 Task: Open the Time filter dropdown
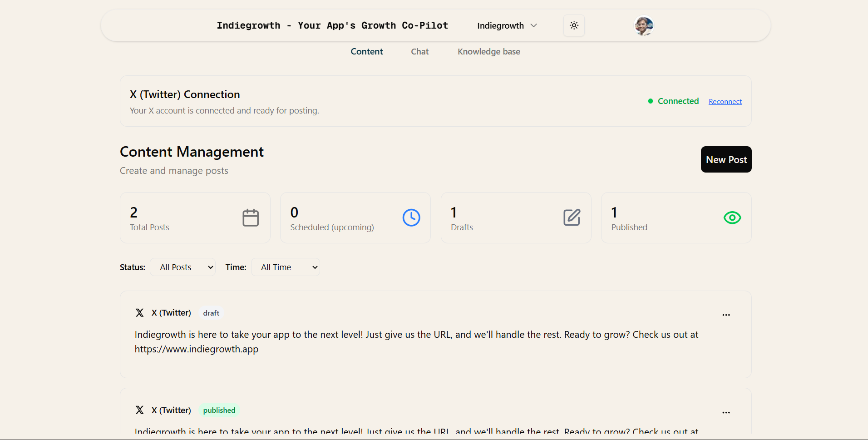(286, 267)
